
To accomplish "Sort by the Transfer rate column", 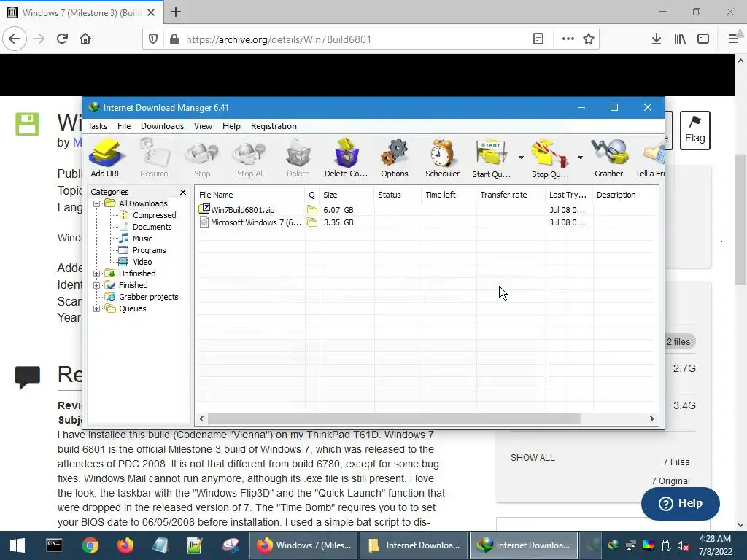I will pos(511,195).
